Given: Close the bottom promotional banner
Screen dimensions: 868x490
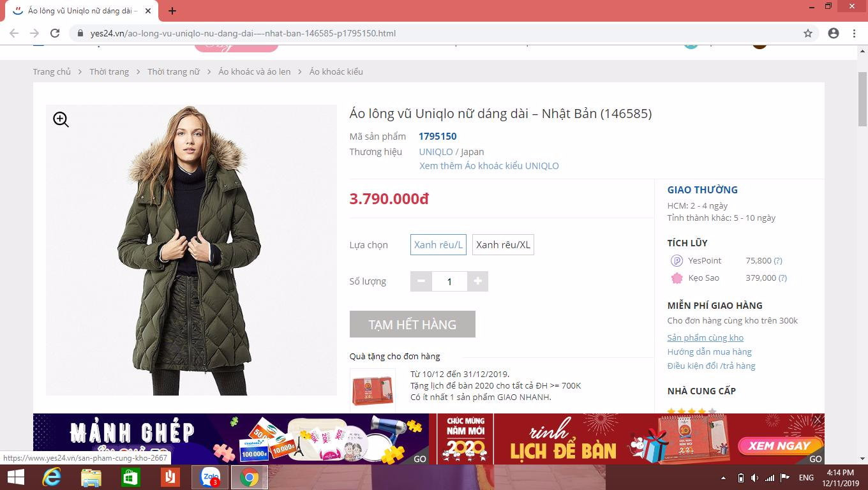Looking at the screenshot, I should coord(818,419).
